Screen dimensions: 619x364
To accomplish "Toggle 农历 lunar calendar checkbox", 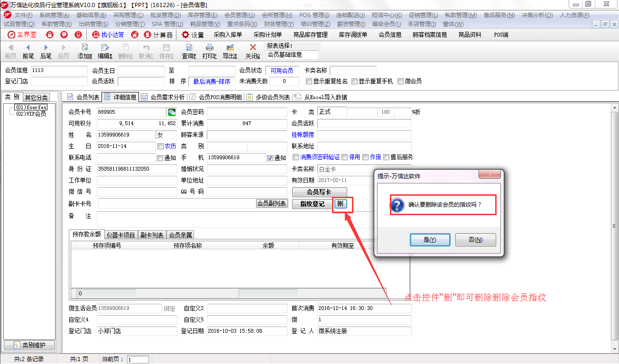I will point(160,146).
